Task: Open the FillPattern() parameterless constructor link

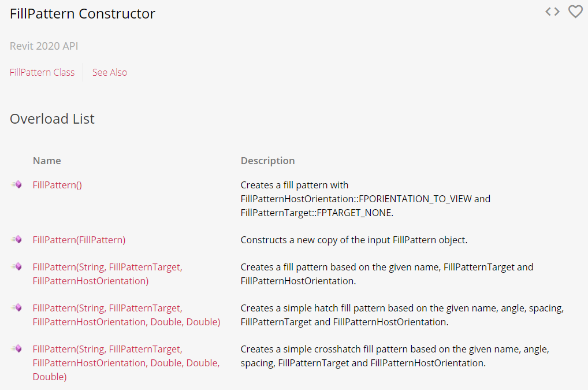Action: coord(57,185)
